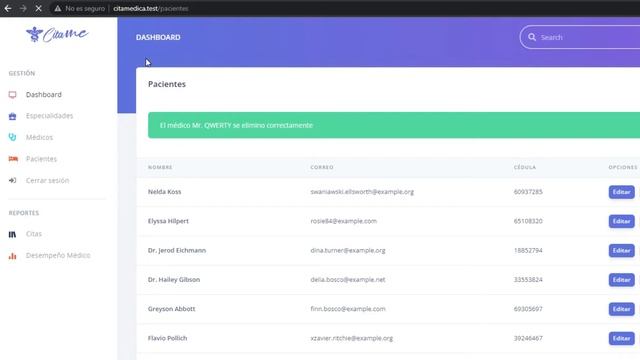The height and width of the screenshot is (360, 640).
Task: Click the 'No es seguro' warning icon
Action: point(58,8)
